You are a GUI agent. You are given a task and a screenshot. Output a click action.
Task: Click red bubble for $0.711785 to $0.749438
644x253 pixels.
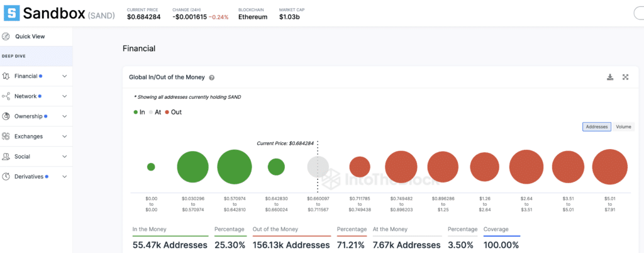pyautogui.click(x=360, y=167)
